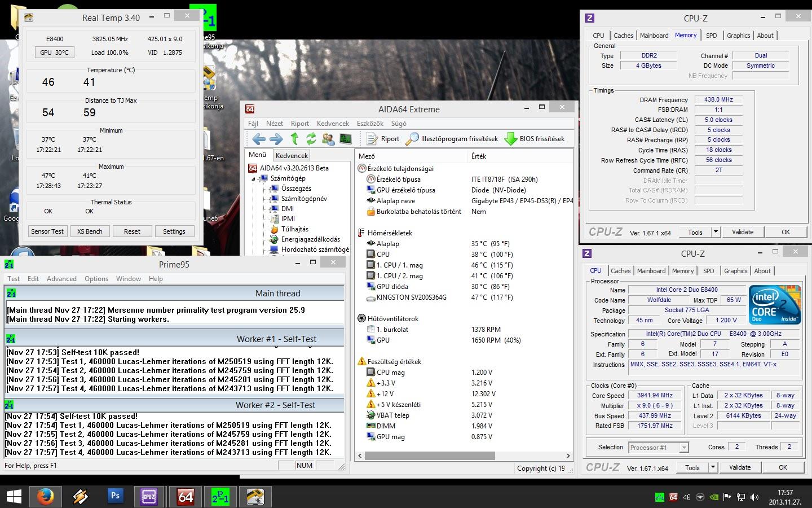The height and width of the screenshot is (508, 812).
Task: Select the VBAT telep voltage row
Action: pyautogui.click(x=465, y=415)
